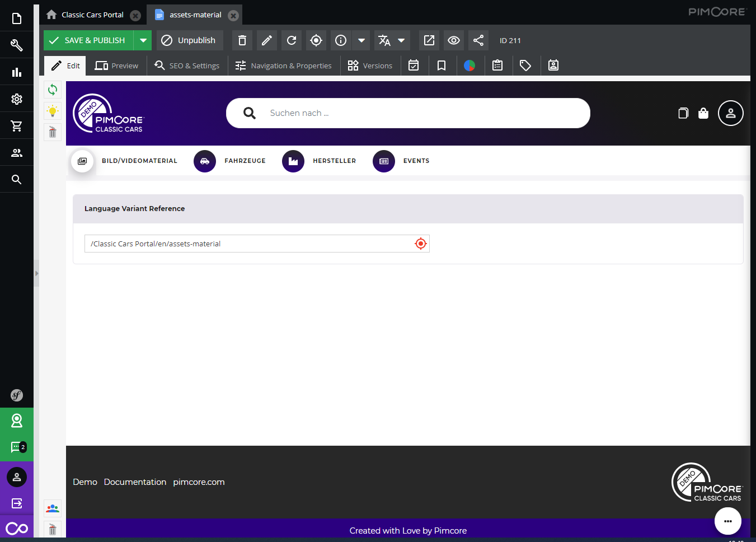The image size is (756, 542).
Task: Switch to the Preview tab
Action: click(116, 66)
